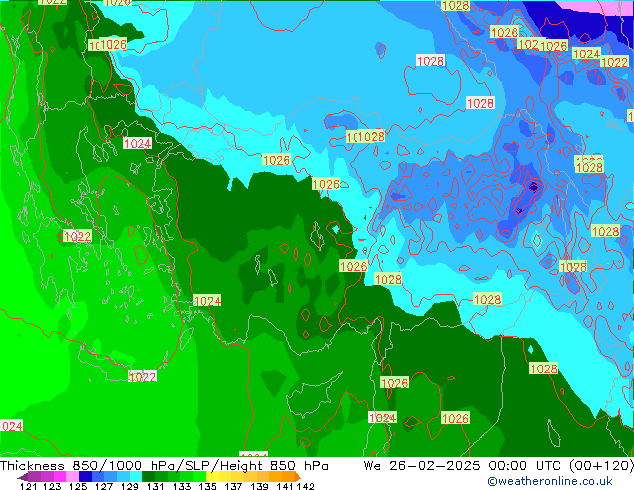Image resolution: width=634 pixels, height=490 pixels.
Task: Click the legend value 125
Action: [x=78, y=486]
